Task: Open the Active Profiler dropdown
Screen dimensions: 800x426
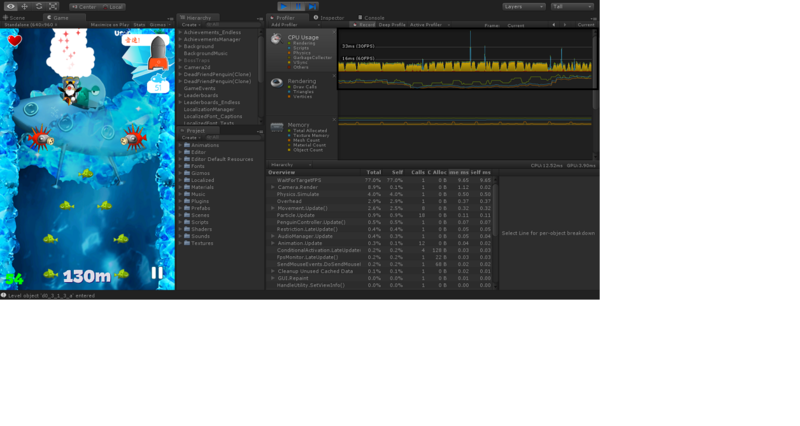Action: tap(430, 24)
